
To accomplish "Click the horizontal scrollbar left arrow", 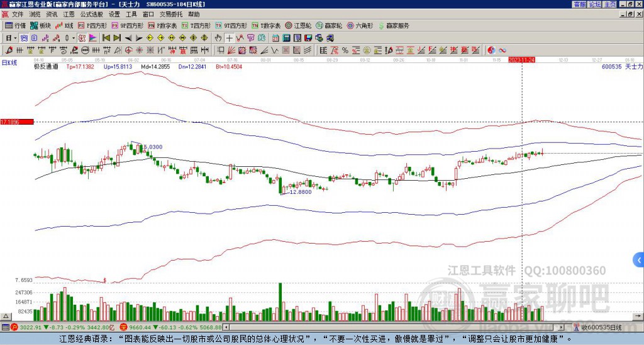I will click(x=225, y=327).
